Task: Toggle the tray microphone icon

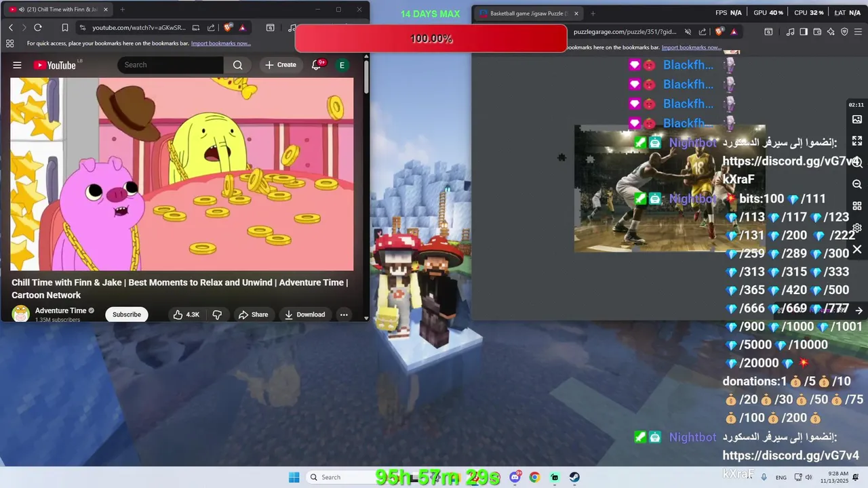Action: [764, 477]
